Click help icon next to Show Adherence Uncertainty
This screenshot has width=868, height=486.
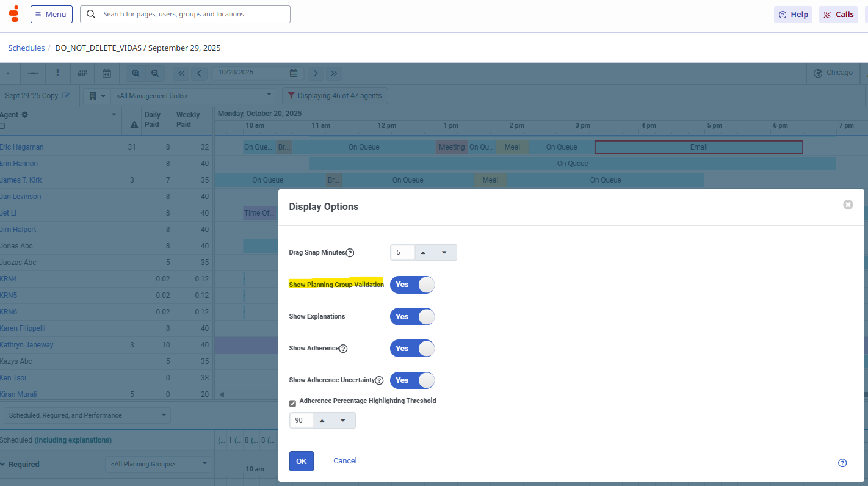379,380
